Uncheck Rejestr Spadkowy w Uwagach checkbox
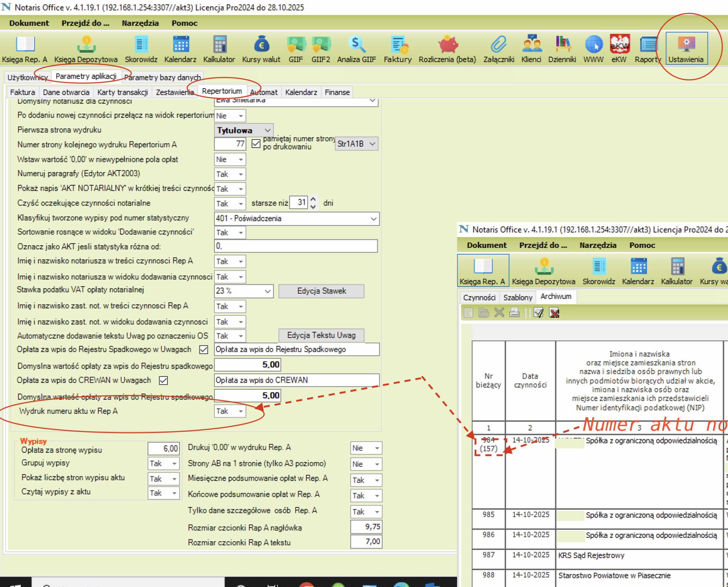Image resolution: width=728 pixels, height=587 pixels. pyautogui.click(x=203, y=350)
